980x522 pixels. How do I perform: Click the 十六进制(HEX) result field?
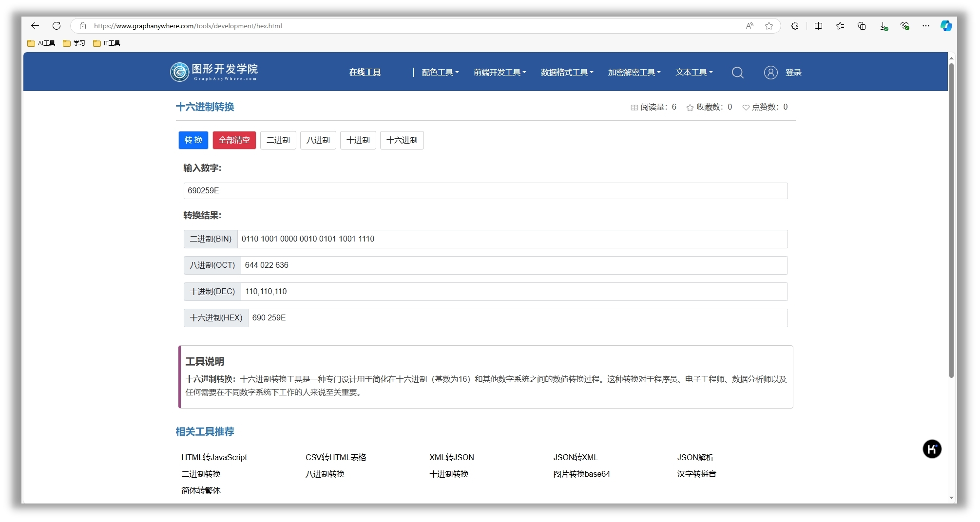coord(518,318)
